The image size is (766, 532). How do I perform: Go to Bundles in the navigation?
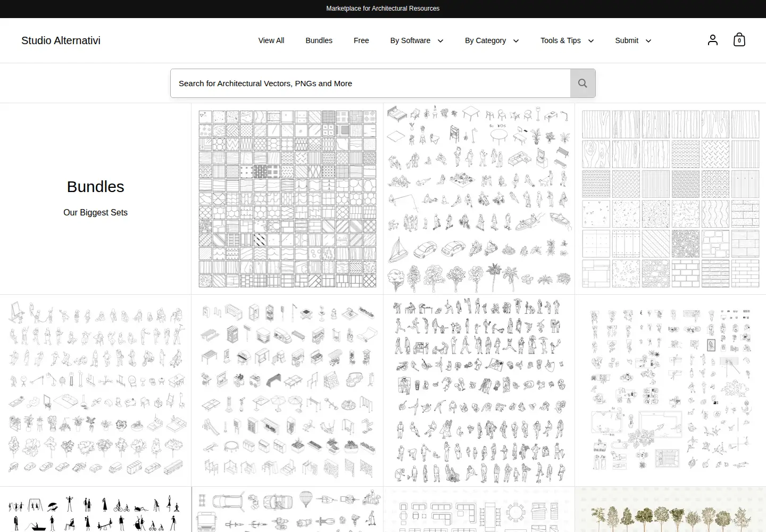(x=319, y=40)
